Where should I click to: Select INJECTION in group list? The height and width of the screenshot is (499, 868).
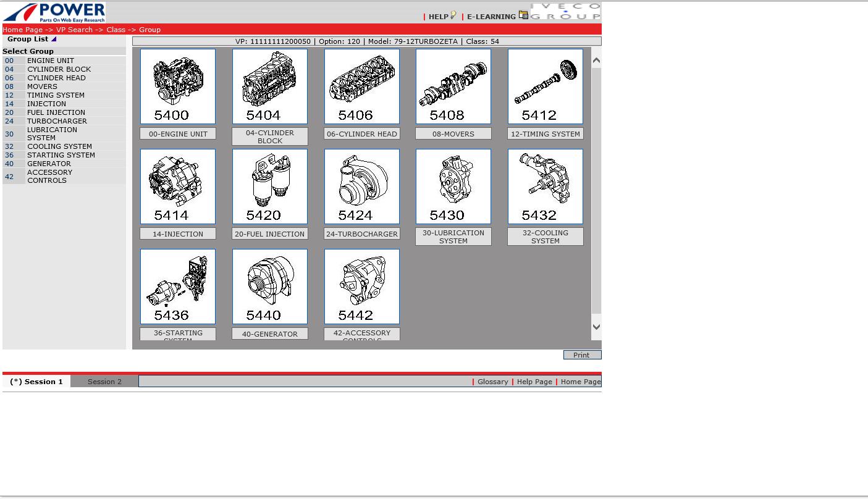point(46,104)
